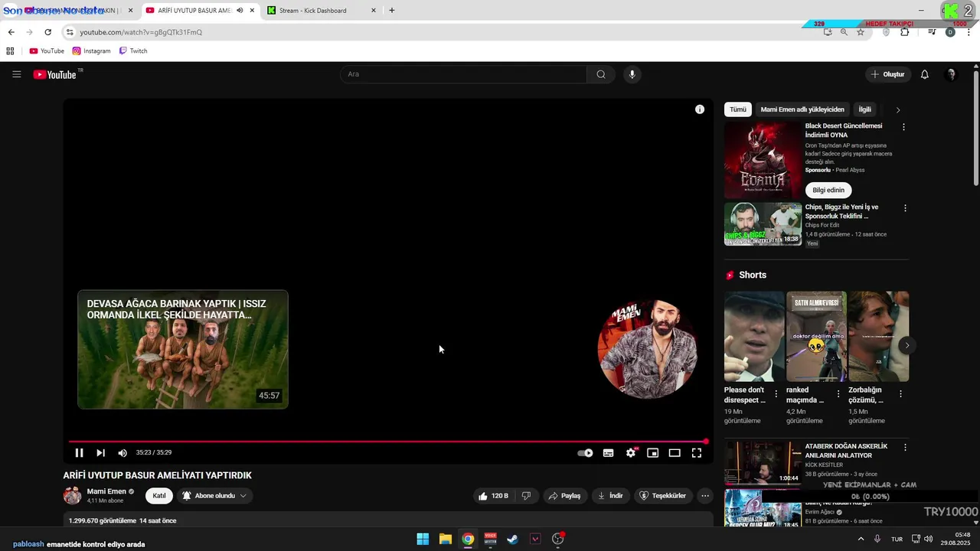Open the Windows Start menu
This screenshot has height=551, width=980.
[x=423, y=539]
